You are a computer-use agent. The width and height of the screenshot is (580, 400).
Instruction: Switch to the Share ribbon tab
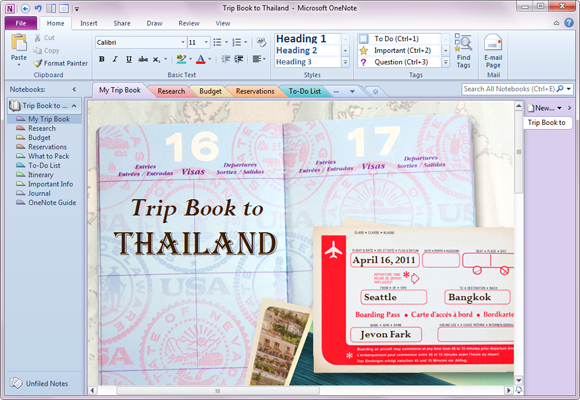tap(122, 23)
